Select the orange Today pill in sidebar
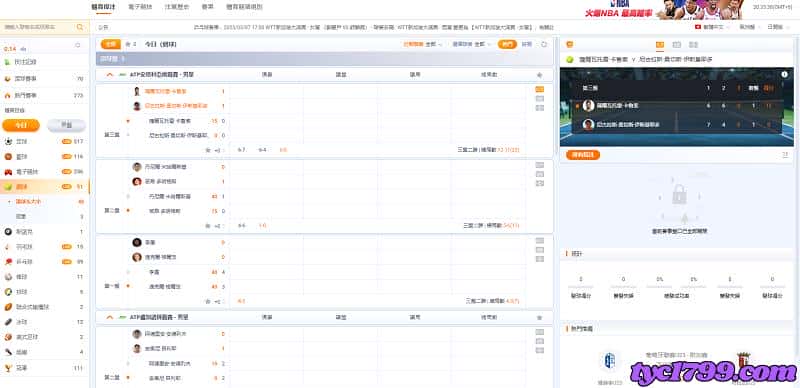The image size is (800, 388). coord(21,125)
